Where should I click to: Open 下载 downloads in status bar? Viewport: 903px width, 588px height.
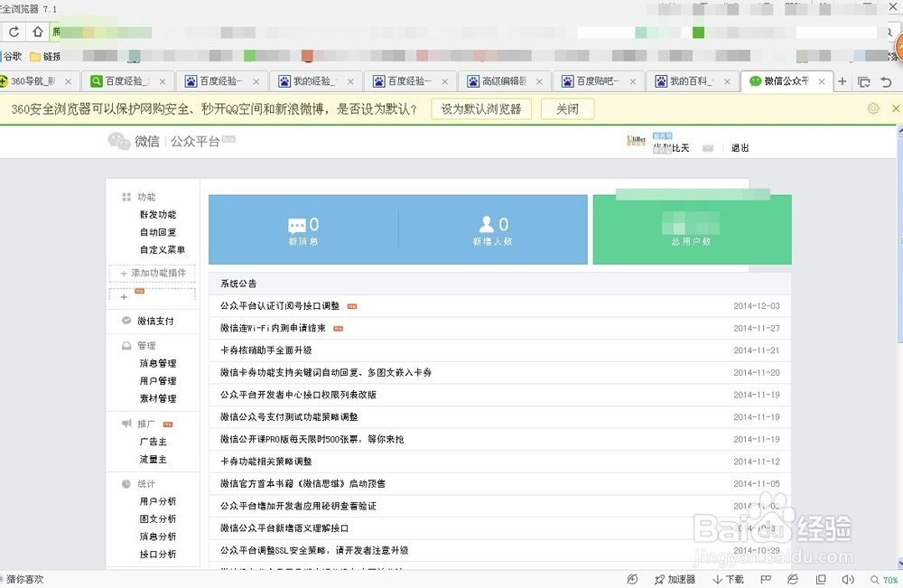729,579
